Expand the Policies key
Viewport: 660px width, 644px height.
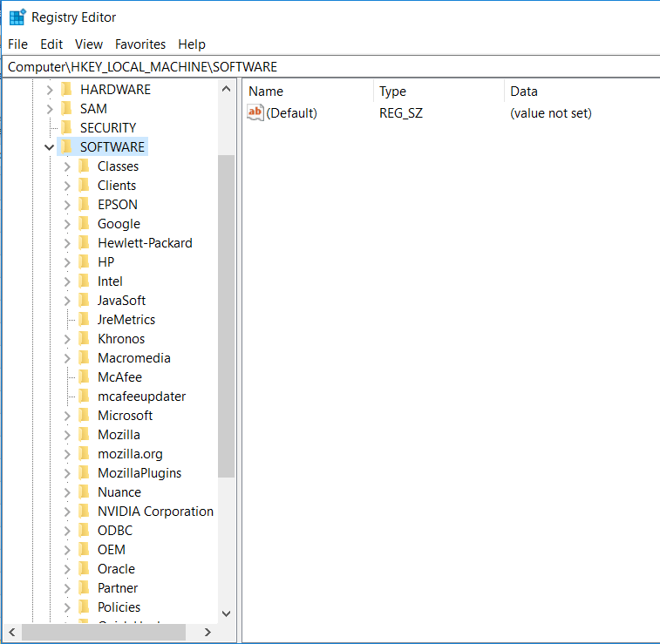(67, 607)
